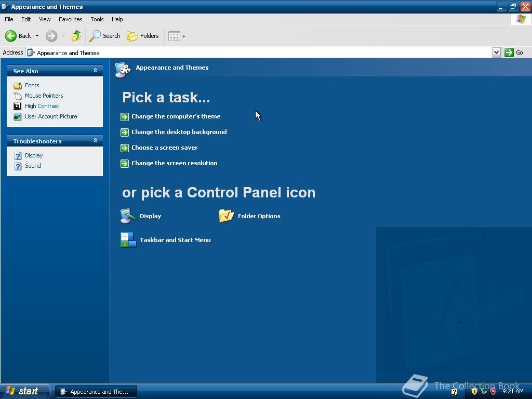Click the Folder Options label

(259, 216)
